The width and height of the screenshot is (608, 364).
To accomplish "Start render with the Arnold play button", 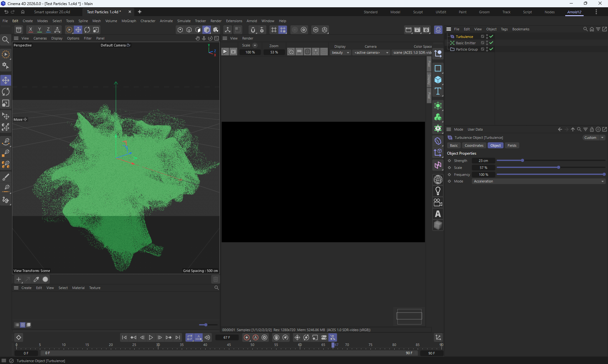I will [x=225, y=52].
